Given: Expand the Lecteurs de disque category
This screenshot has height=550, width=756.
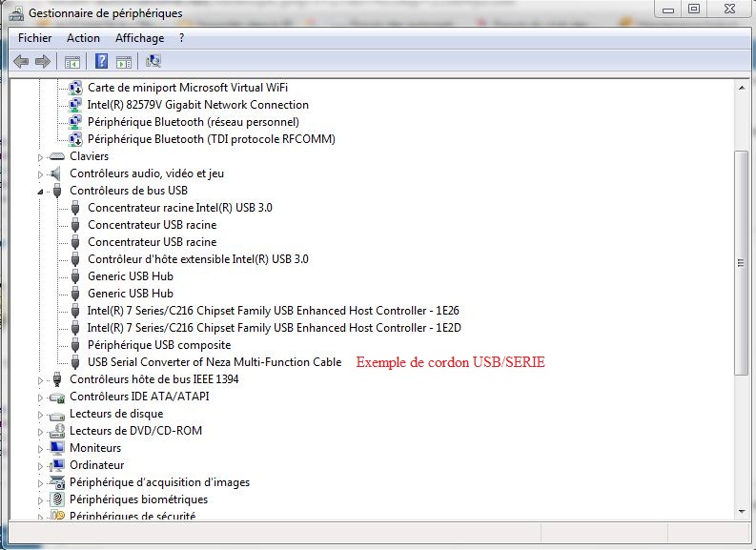Looking at the screenshot, I should click(x=41, y=414).
